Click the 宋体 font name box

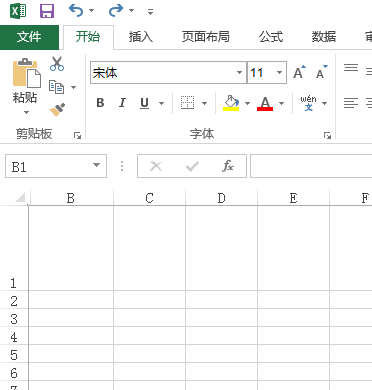point(162,73)
